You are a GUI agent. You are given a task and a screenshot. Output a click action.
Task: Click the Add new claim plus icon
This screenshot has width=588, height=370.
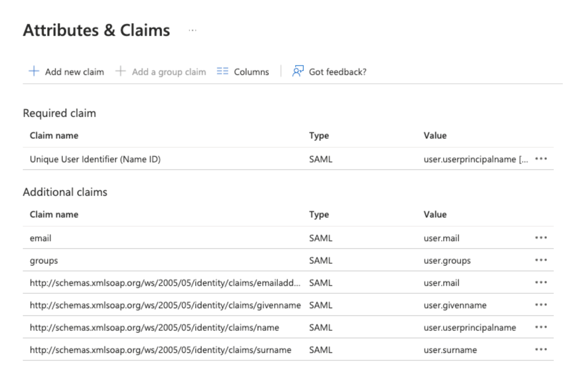tap(34, 72)
